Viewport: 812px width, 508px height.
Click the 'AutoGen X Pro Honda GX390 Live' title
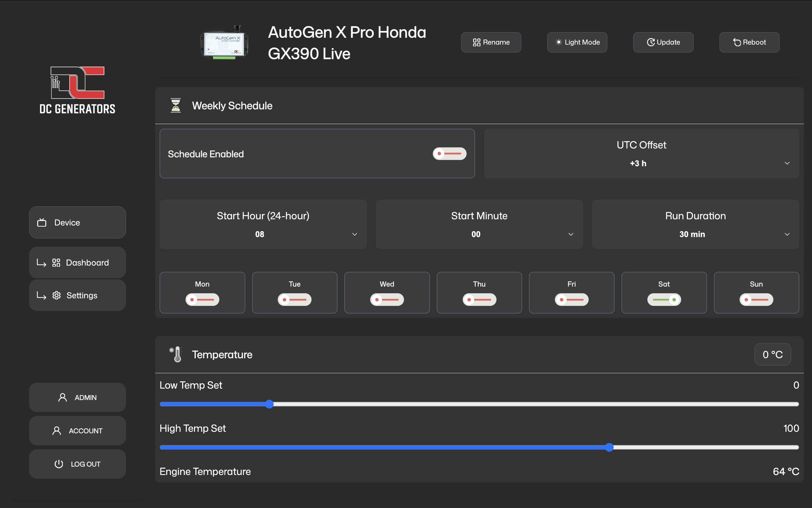347,43
